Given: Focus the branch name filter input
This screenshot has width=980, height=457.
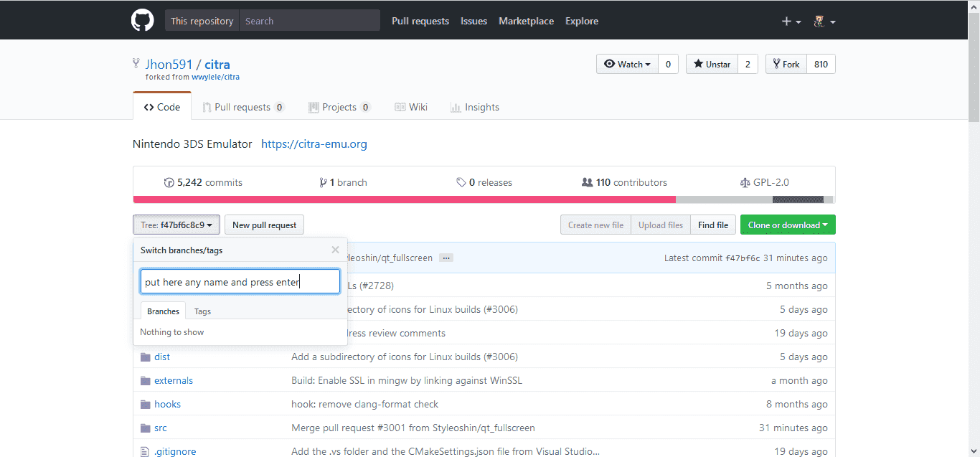Looking at the screenshot, I should point(240,281).
